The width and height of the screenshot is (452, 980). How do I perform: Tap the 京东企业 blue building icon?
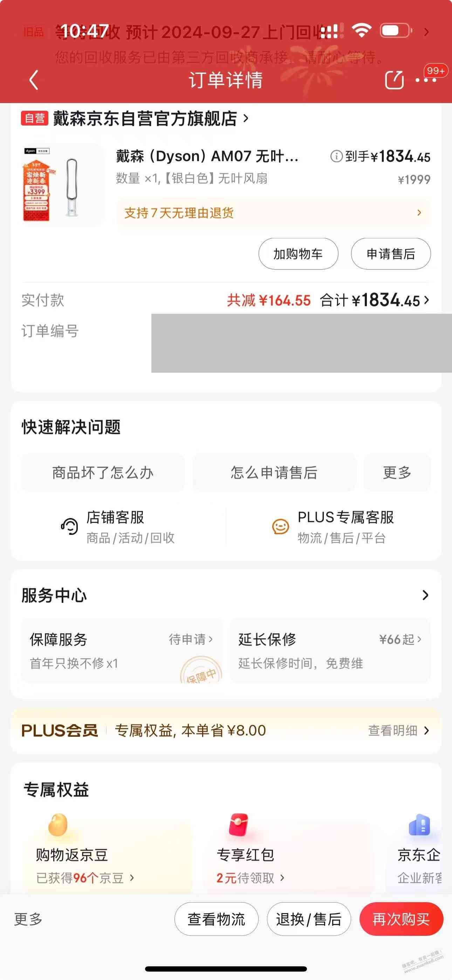pyautogui.click(x=419, y=824)
